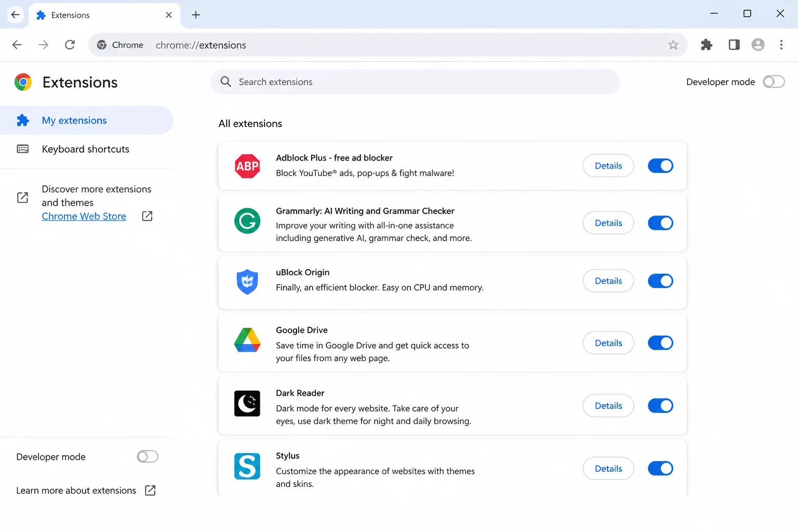Open Details for Grammarly

pyautogui.click(x=608, y=223)
